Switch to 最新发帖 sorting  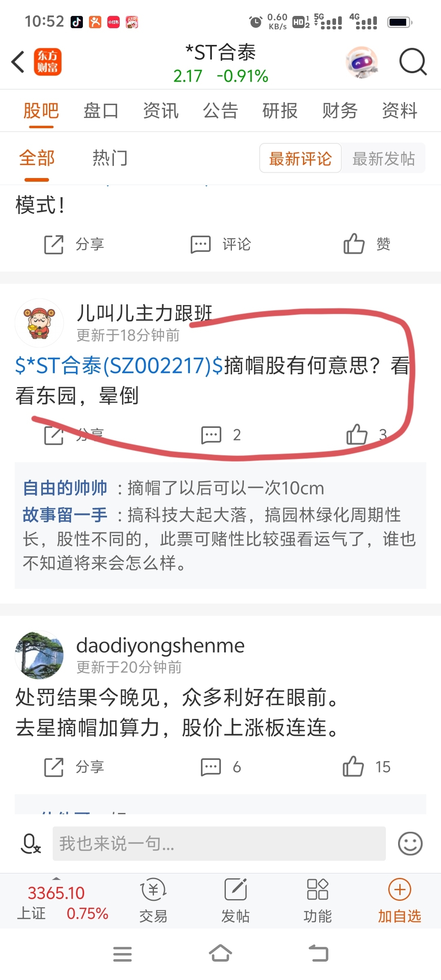click(x=383, y=158)
